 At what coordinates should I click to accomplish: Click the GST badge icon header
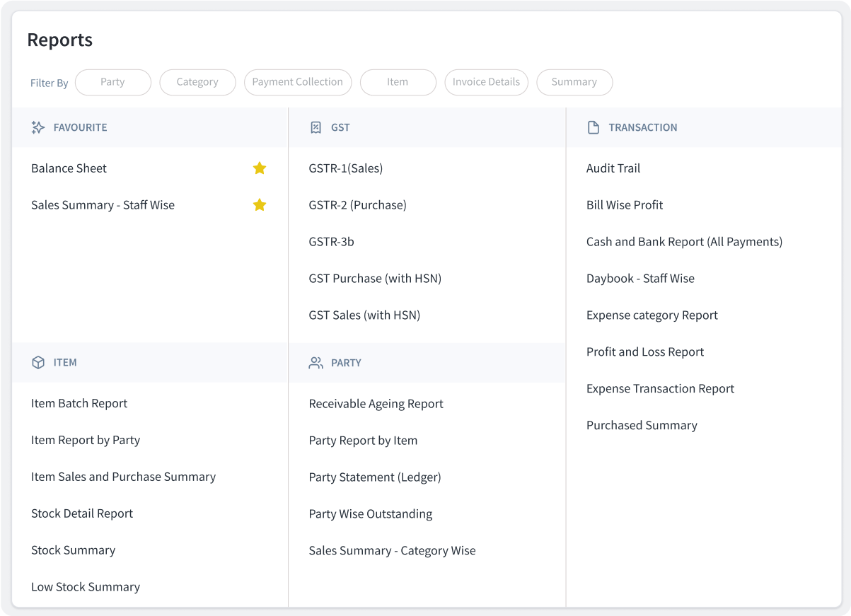click(x=316, y=127)
